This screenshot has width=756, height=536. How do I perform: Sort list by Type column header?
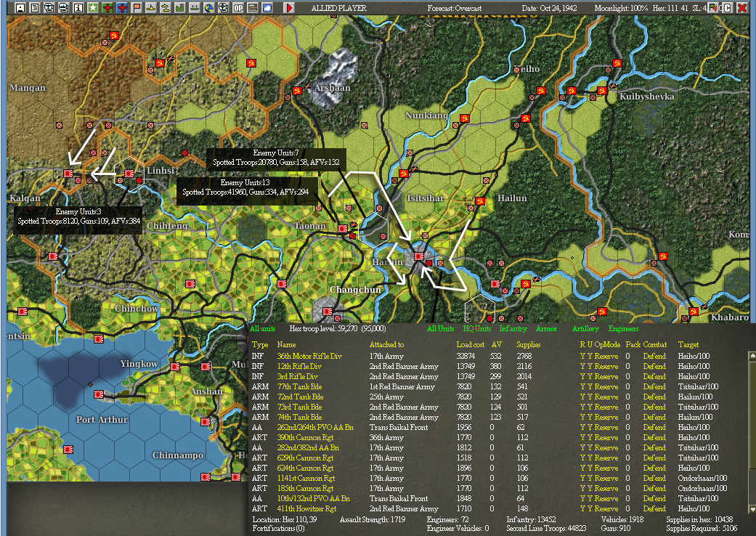click(x=260, y=345)
